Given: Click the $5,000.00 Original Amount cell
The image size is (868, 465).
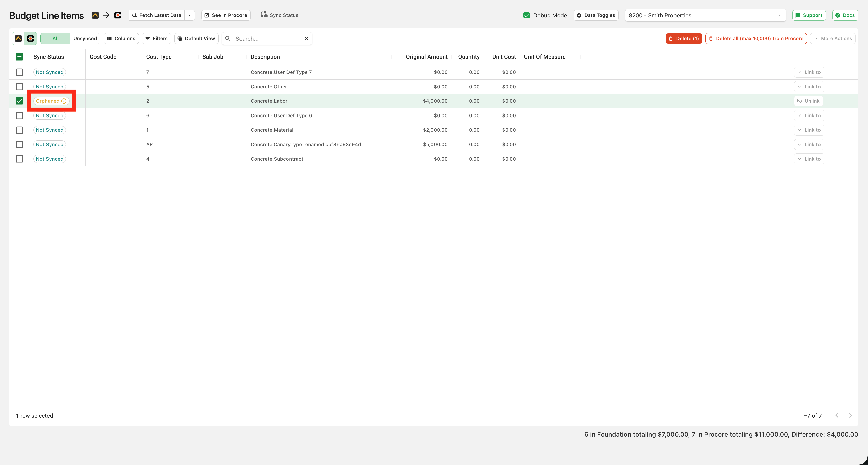Looking at the screenshot, I should pyautogui.click(x=435, y=144).
